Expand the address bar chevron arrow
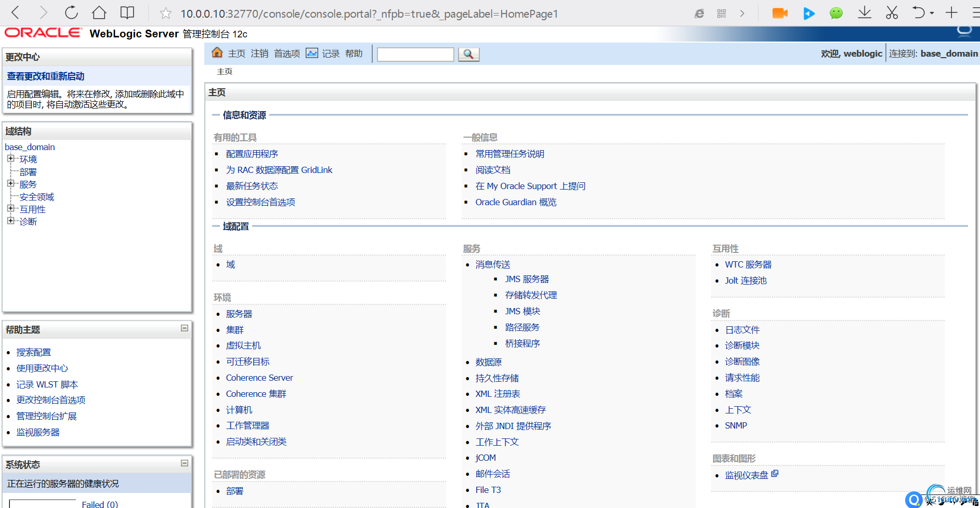The image size is (980, 508). coord(742,14)
